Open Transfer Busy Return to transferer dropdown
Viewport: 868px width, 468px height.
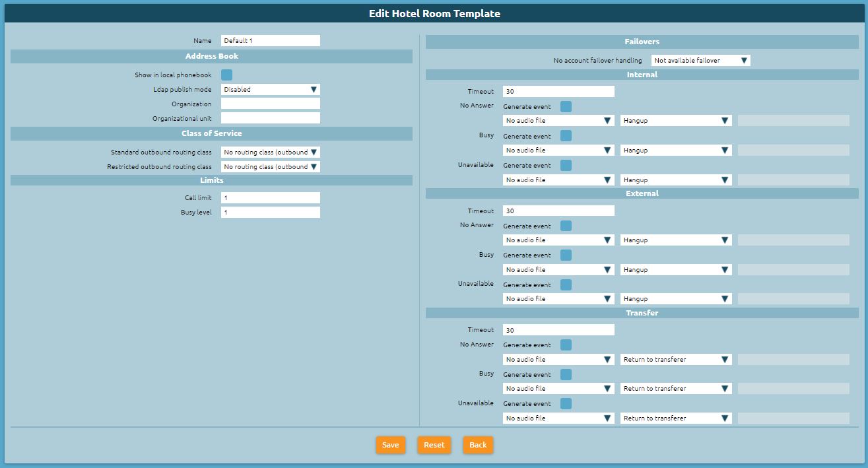point(676,388)
